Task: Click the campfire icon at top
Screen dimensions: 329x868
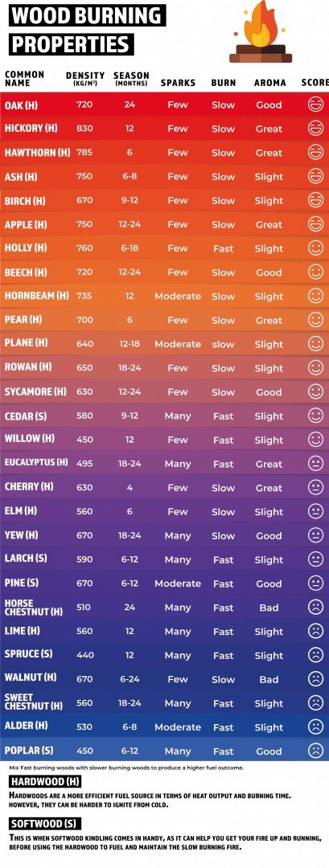Action: [x=261, y=31]
